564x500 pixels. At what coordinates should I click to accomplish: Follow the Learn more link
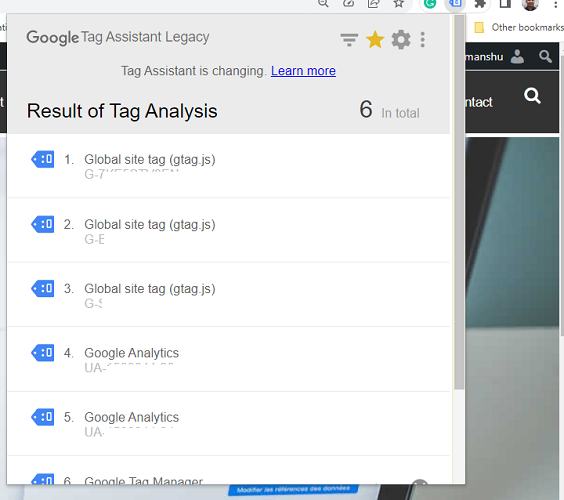pyautogui.click(x=303, y=71)
